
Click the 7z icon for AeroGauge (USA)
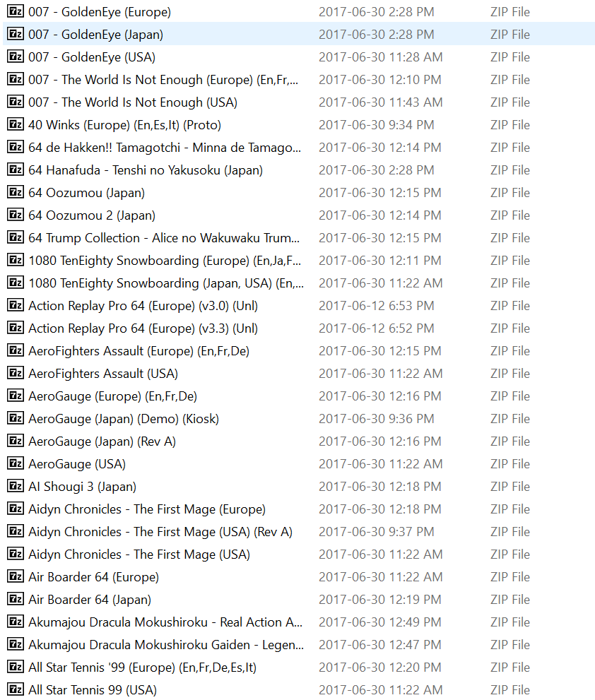click(16, 464)
